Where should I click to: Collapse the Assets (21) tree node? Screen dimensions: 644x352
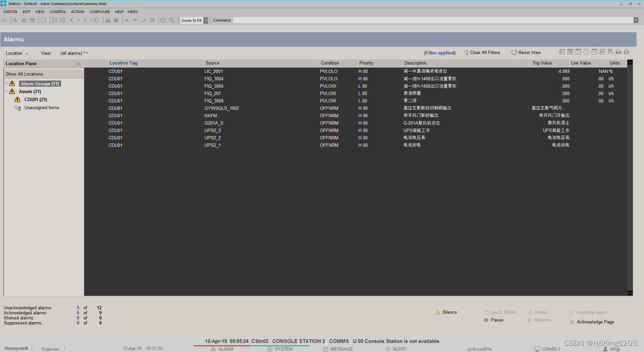pos(6,92)
